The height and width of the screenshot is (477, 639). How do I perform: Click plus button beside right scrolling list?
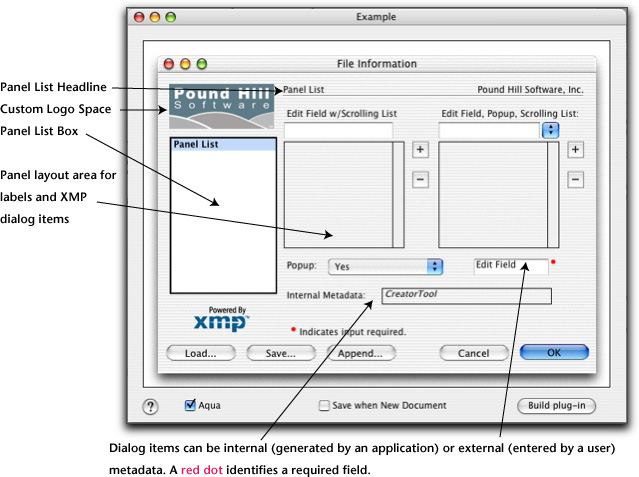575,150
